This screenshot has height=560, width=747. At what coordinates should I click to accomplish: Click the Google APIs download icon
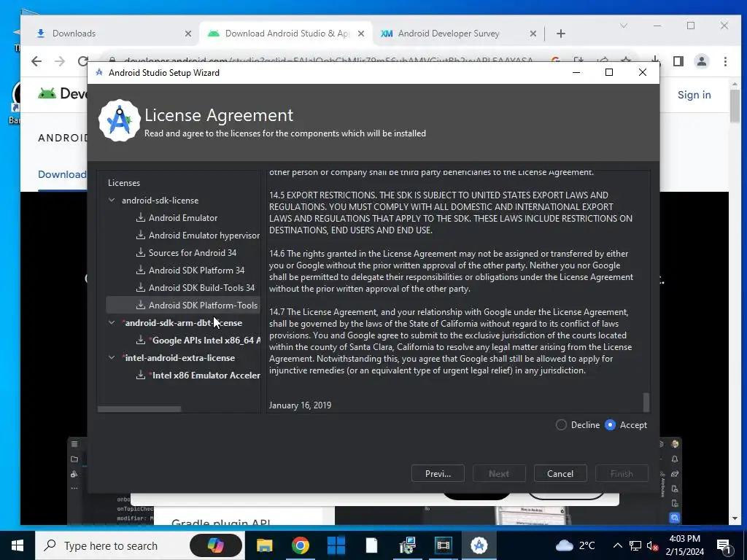tap(141, 340)
